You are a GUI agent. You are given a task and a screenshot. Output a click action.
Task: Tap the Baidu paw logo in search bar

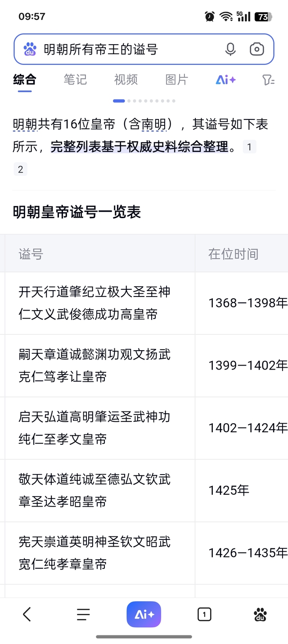(x=30, y=49)
